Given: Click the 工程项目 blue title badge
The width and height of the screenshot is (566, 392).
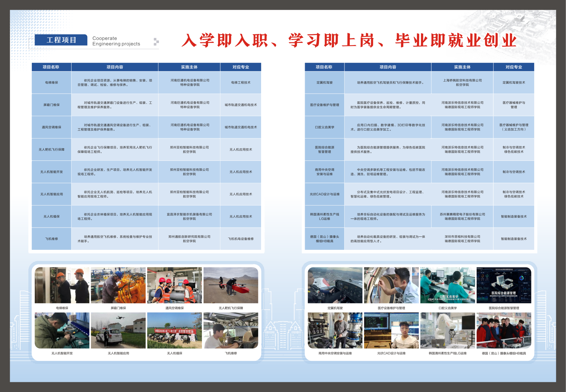Looking at the screenshot, I should (61, 40).
